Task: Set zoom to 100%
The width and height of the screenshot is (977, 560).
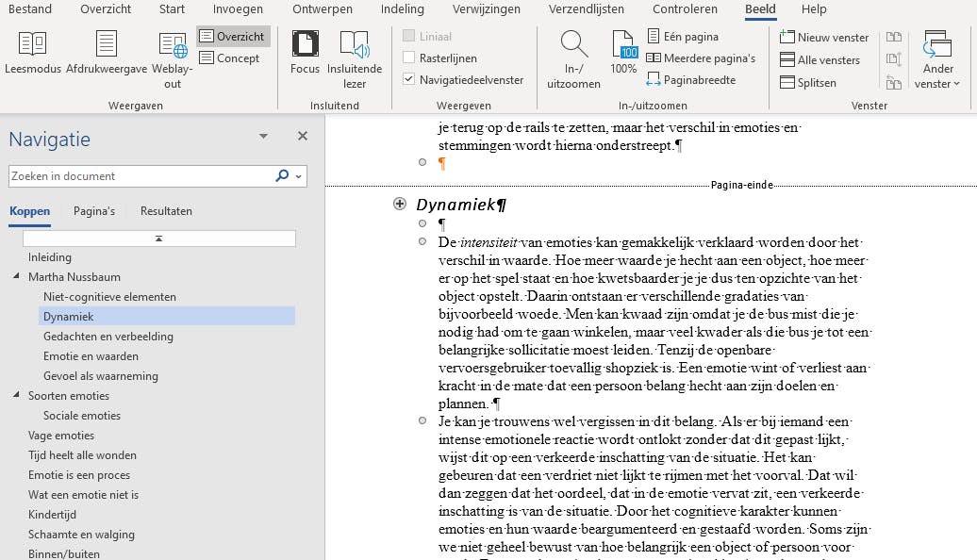Action: point(623,54)
